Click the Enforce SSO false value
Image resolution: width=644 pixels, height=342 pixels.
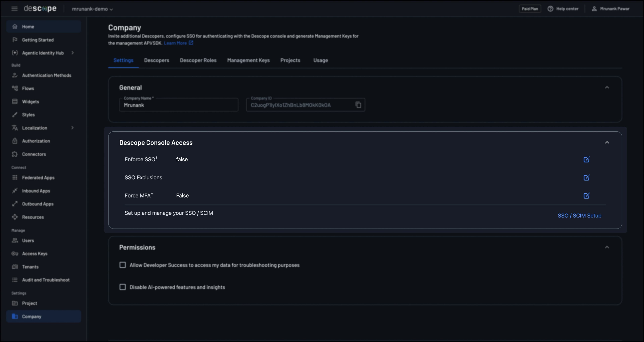[x=182, y=159]
